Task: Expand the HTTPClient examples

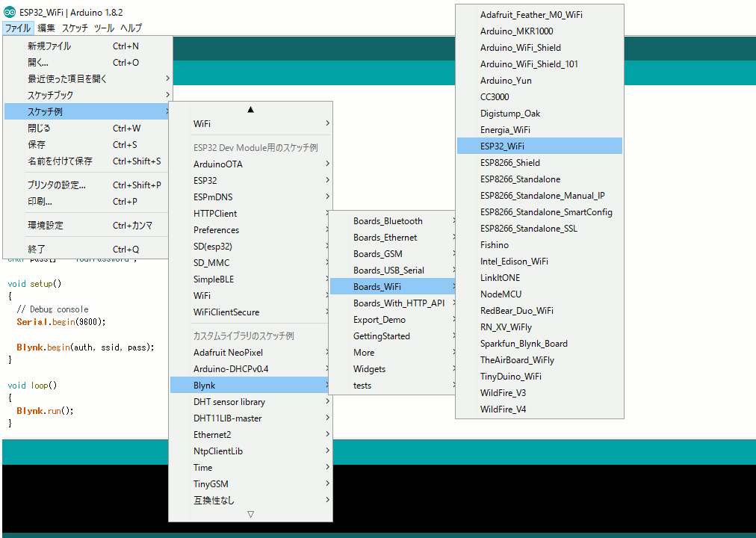Action: 251,213
